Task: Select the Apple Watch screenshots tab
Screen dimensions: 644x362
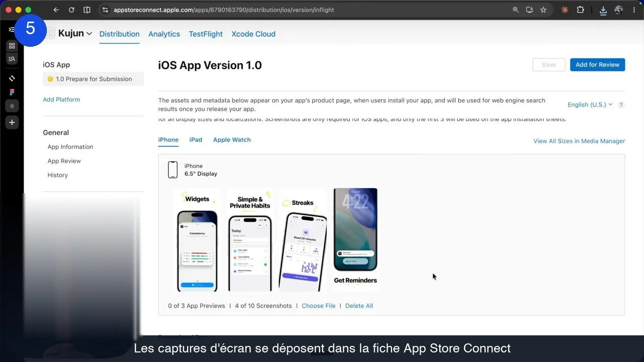Action: tap(232, 140)
